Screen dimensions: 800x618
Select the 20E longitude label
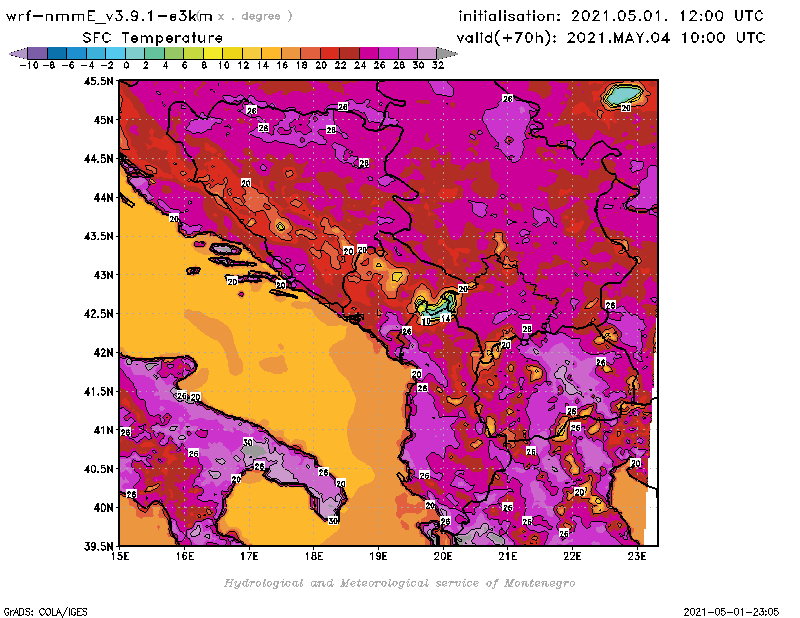pos(443,556)
